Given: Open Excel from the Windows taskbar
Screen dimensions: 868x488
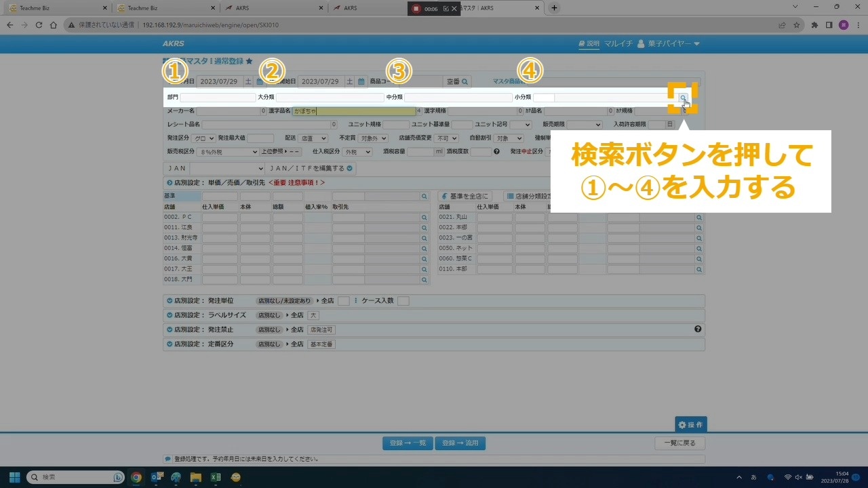Looking at the screenshot, I should (x=216, y=477).
